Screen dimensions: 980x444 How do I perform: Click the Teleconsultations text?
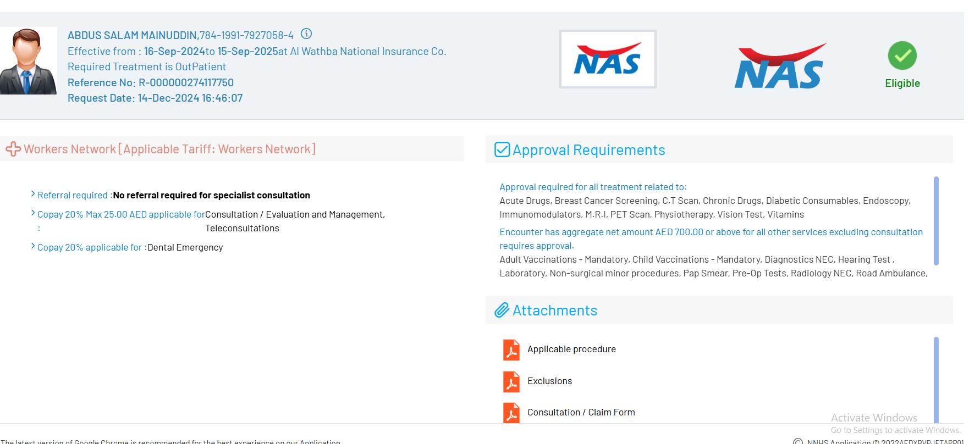[242, 228]
